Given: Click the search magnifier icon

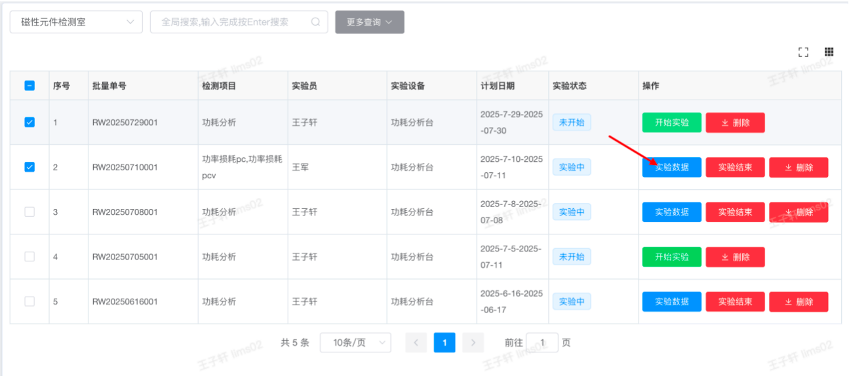Looking at the screenshot, I should click(x=315, y=22).
